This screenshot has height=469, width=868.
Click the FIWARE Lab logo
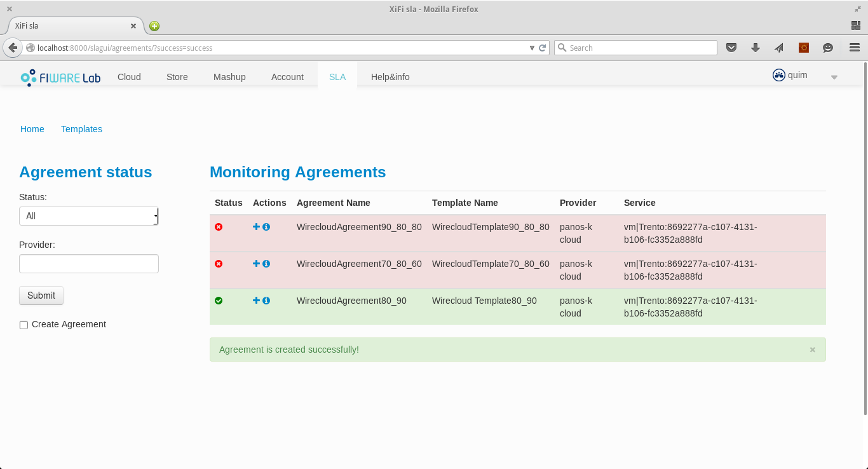[x=60, y=77]
